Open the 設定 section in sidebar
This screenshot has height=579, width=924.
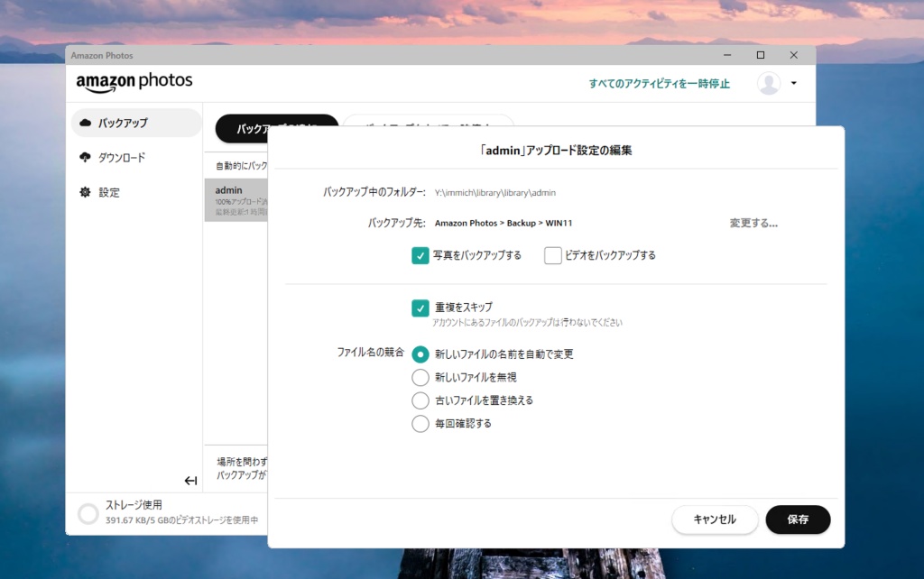tap(109, 192)
